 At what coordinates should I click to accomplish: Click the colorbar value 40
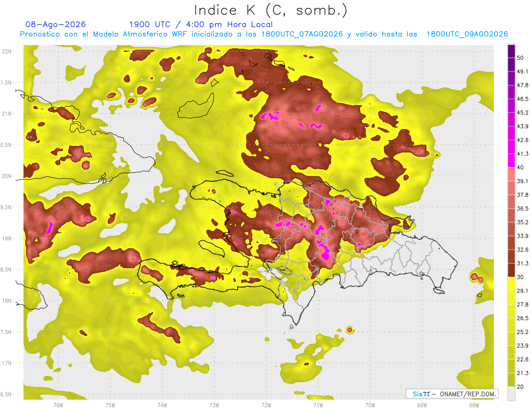(521, 167)
